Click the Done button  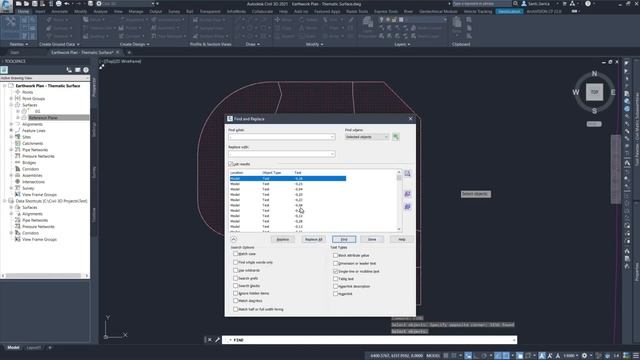pyautogui.click(x=372, y=240)
